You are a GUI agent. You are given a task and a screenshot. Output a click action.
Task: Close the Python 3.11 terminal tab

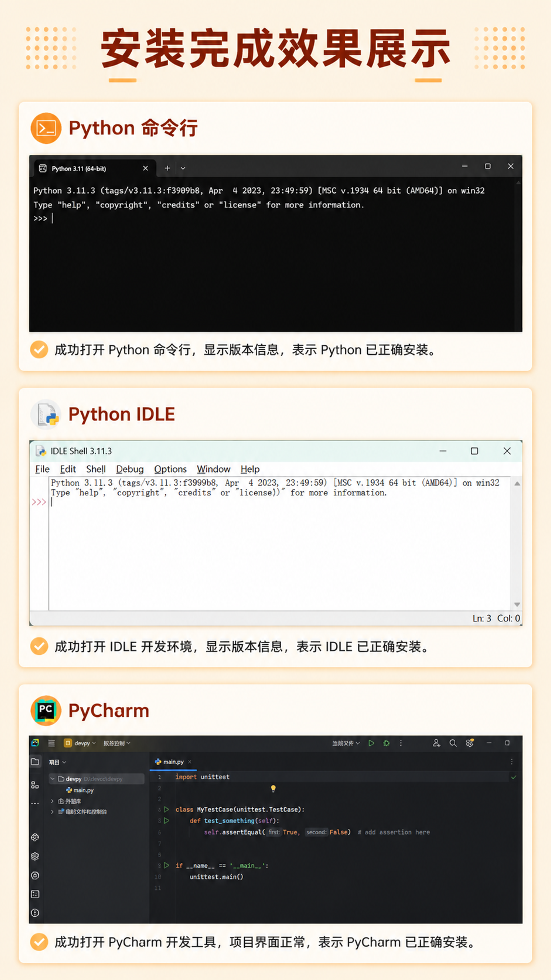(x=145, y=168)
